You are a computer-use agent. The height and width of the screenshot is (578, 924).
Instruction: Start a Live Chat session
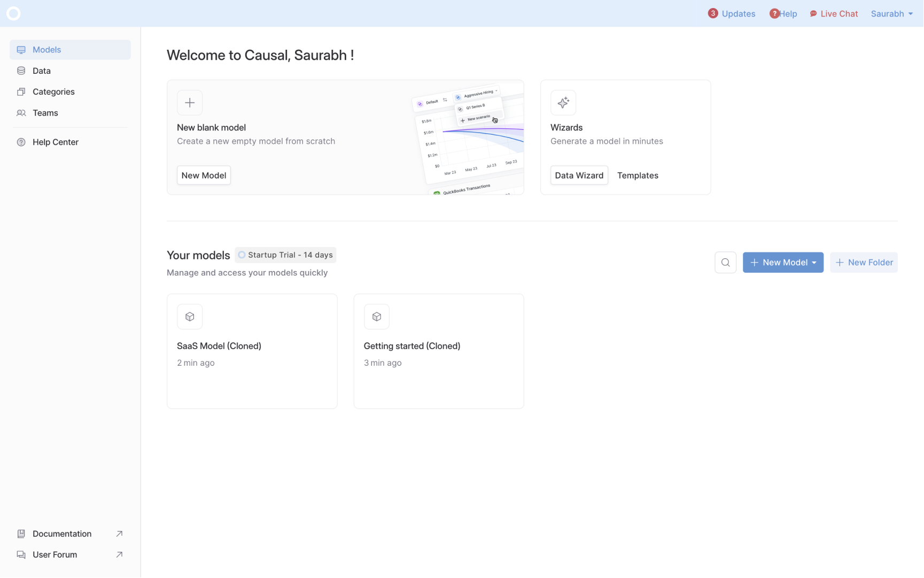coord(834,14)
